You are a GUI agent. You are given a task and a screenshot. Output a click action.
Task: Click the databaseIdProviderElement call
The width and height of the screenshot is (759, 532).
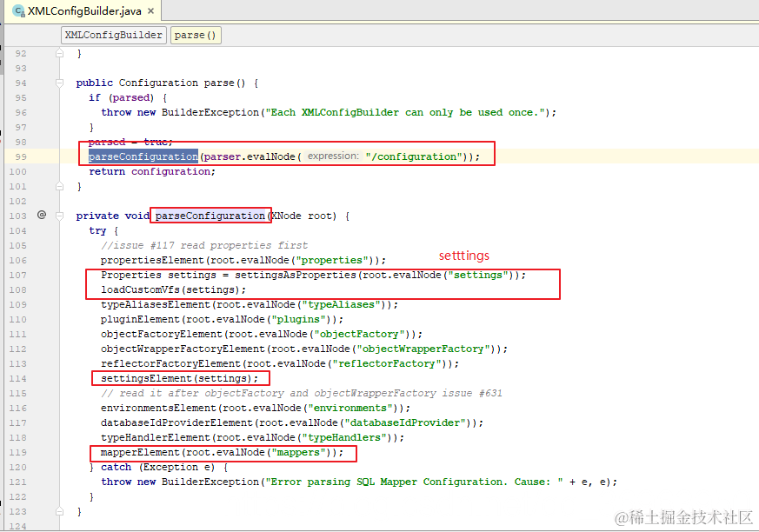(176, 422)
